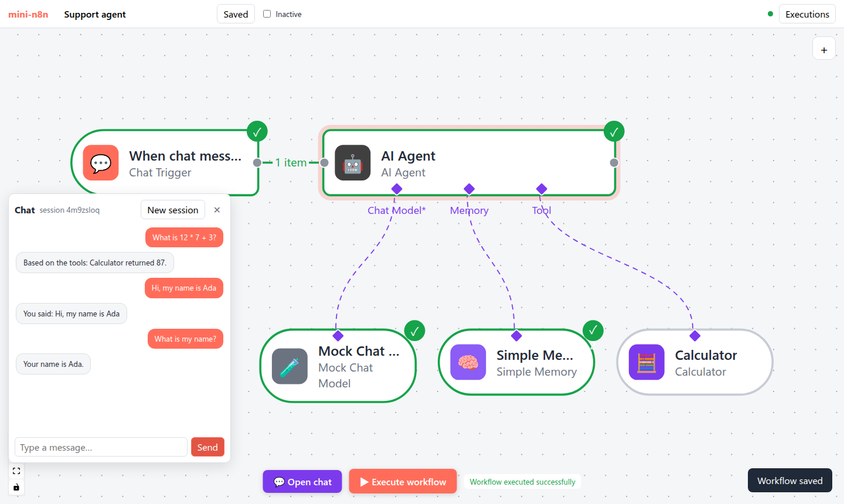Click the Saved button
This screenshot has height=504, width=844.
(x=236, y=14)
